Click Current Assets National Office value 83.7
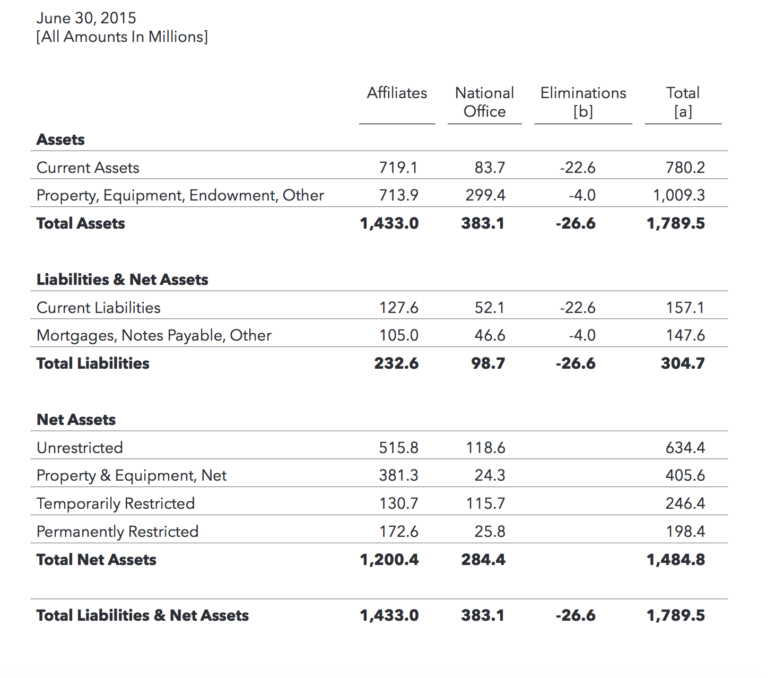The height and width of the screenshot is (678, 784). [x=490, y=168]
